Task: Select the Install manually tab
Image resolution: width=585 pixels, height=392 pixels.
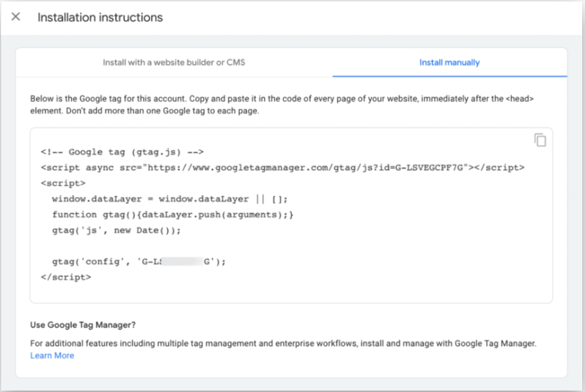Action: point(449,62)
